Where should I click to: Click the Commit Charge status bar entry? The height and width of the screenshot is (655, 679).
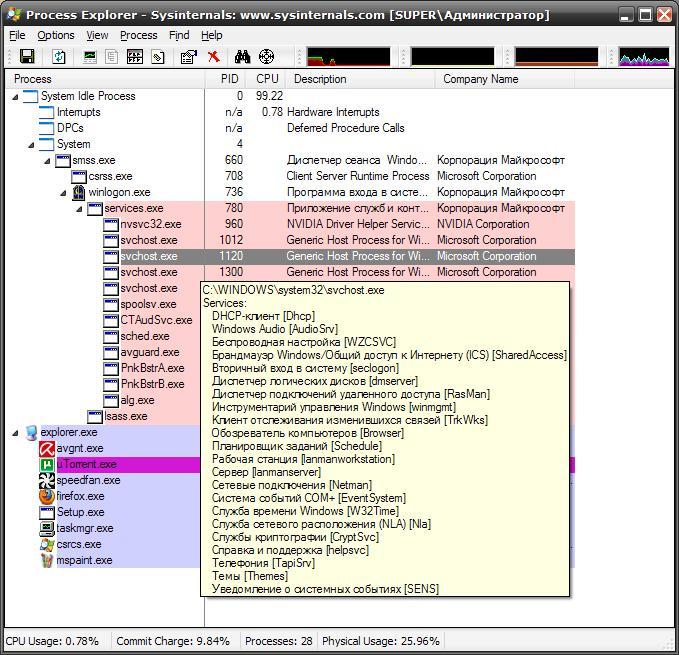(x=173, y=641)
